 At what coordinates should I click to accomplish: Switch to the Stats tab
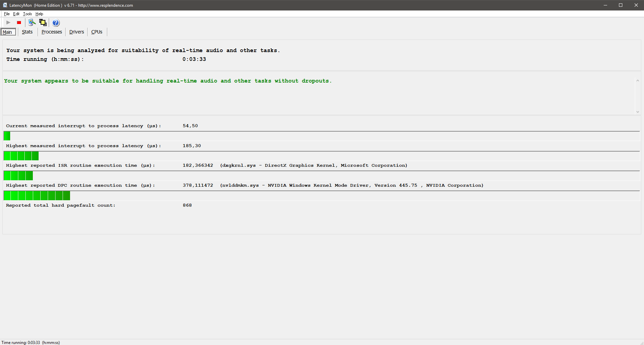tap(27, 32)
